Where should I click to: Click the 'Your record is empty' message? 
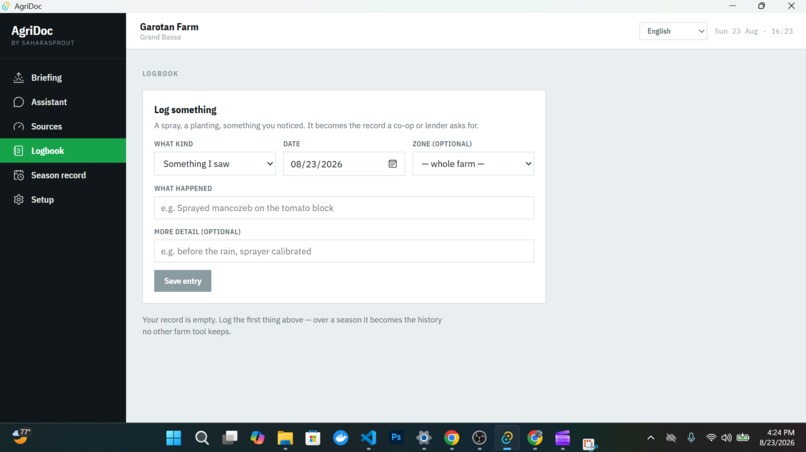[292, 326]
